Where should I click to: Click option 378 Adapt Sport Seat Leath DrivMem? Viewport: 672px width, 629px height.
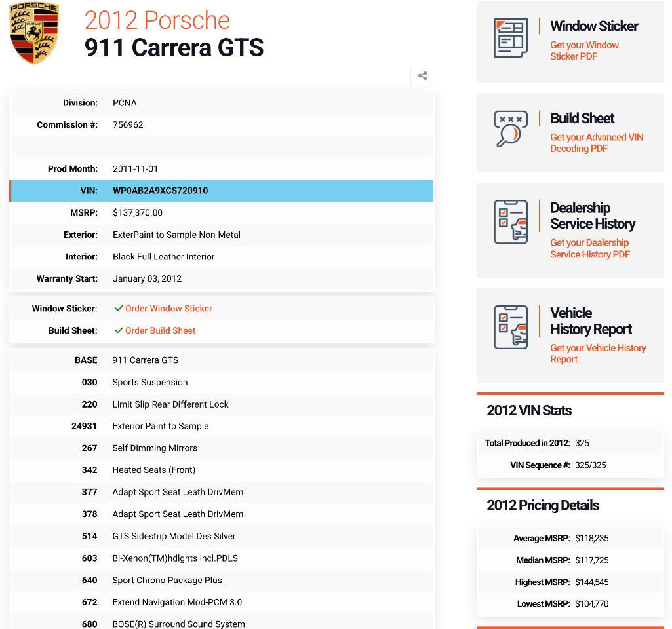222,514
